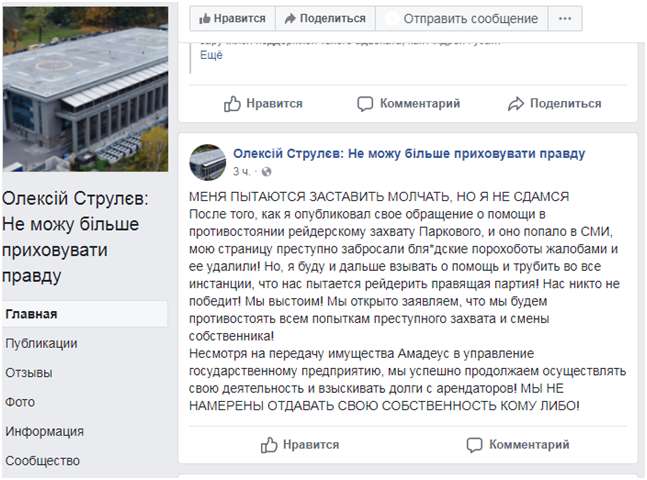Click the 3 ч. post timestamp
Viewport: 647px width, 480px height.
point(241,171)
